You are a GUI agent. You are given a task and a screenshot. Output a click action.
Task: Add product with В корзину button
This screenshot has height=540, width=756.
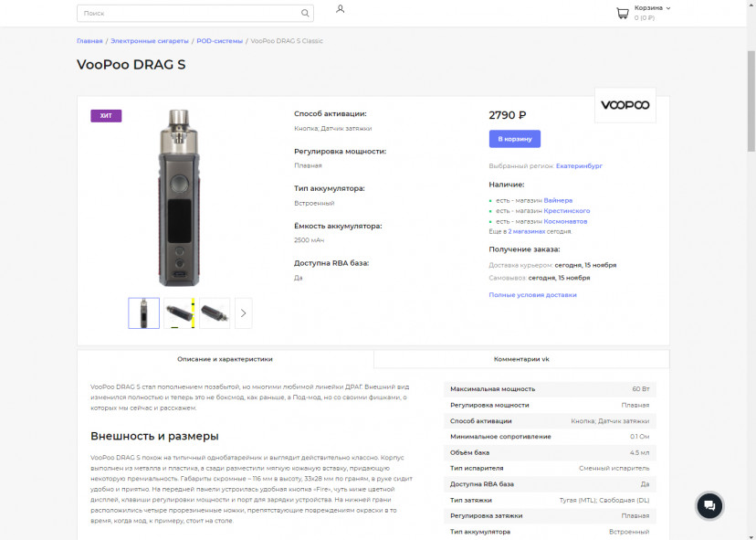point(514,139)
